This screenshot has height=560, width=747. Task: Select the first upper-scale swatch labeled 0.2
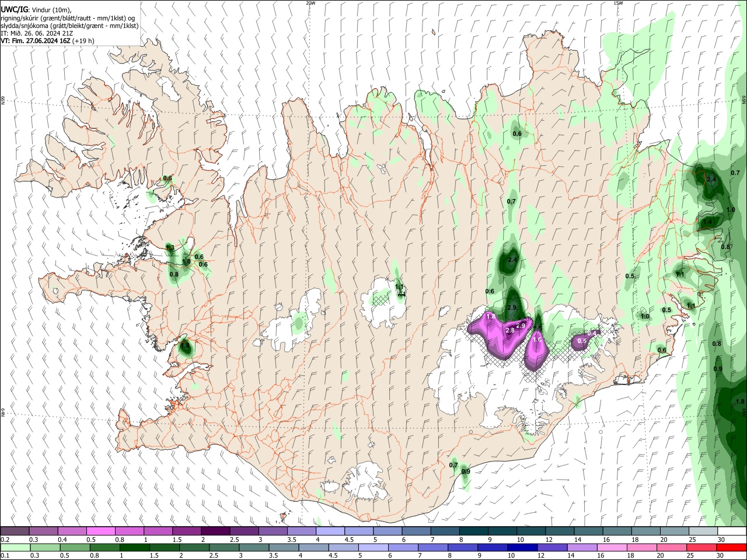tap(15, 531)
